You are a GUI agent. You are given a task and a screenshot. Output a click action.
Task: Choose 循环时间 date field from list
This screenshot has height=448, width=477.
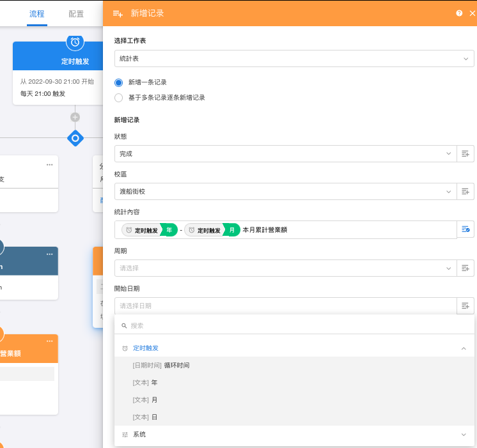pos(176,366)
